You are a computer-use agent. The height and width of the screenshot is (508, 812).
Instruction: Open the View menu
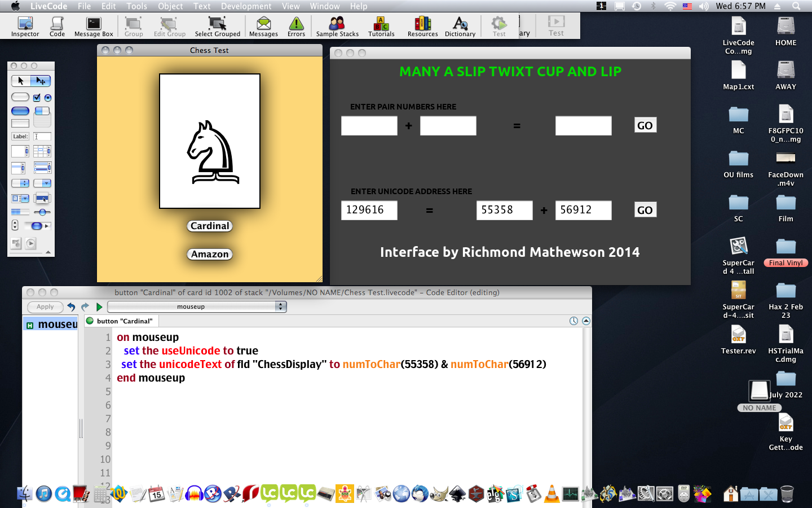[290, 6]
